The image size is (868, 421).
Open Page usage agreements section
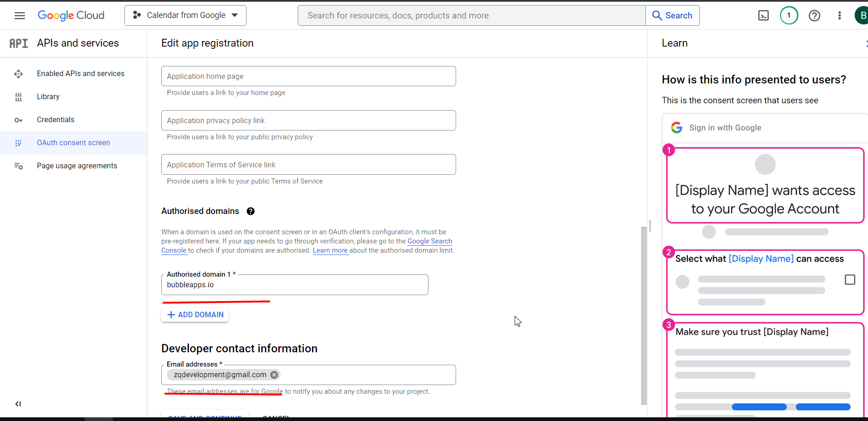point(76,166)
